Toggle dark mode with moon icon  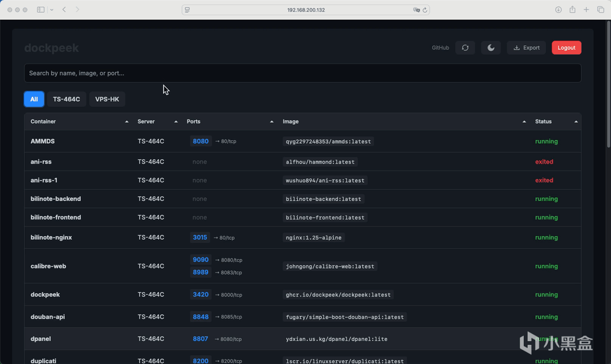coord(491,48)
